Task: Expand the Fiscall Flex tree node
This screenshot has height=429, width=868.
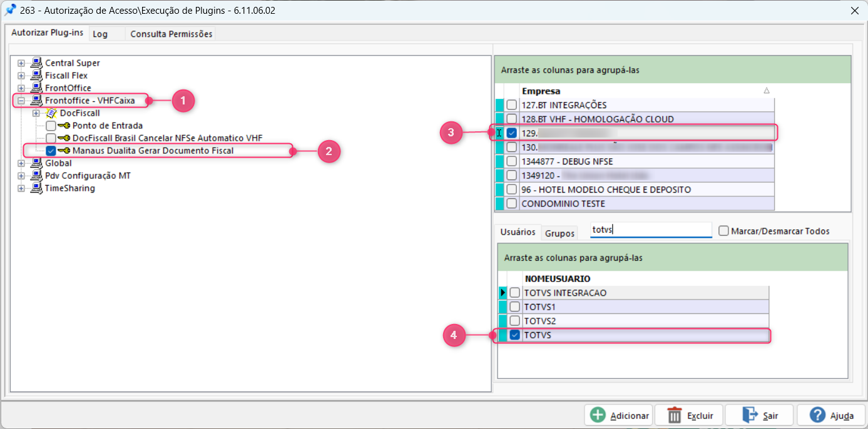Action: click(x=21, y=76)
